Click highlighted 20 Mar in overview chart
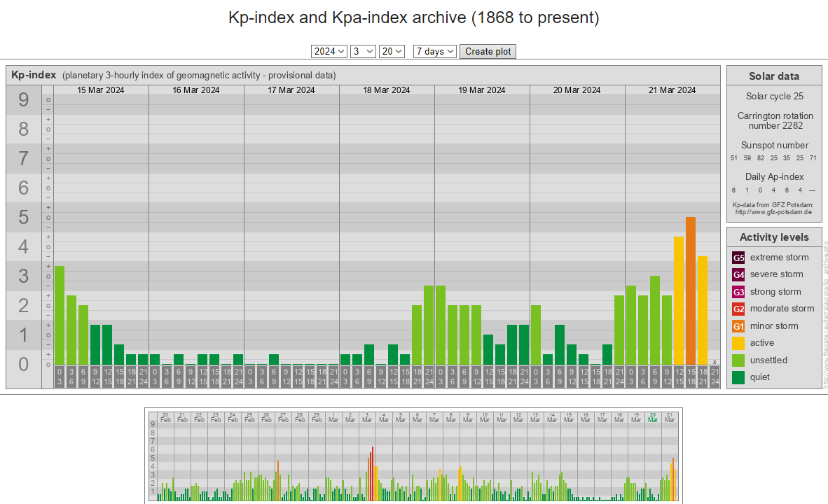The height and width of the screenshot is (504, 828). click(x=653, y=416)
